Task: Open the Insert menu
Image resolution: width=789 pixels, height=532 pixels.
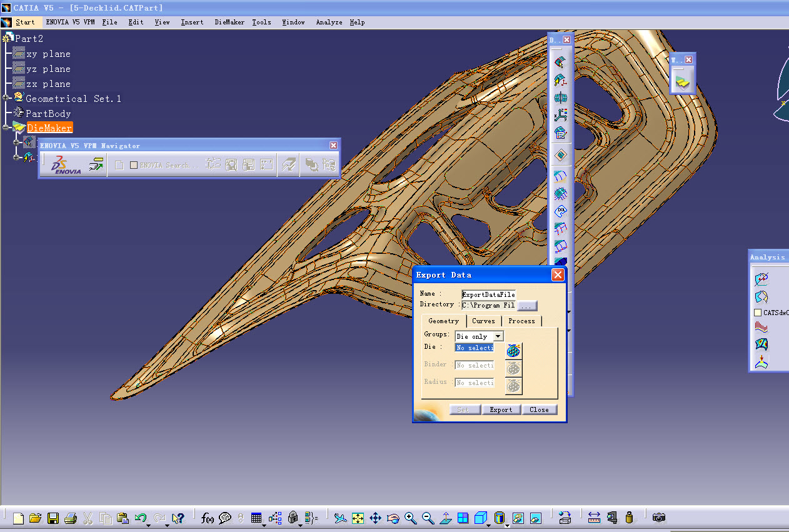Action: click(192, 22)
